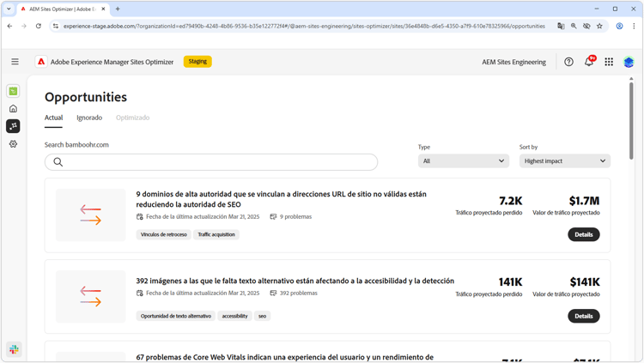Image resolution: width=644 pixels, height=363 pixels.
Task: Click the Vínculos de retroceso tag
Action: tap(163, 234)
